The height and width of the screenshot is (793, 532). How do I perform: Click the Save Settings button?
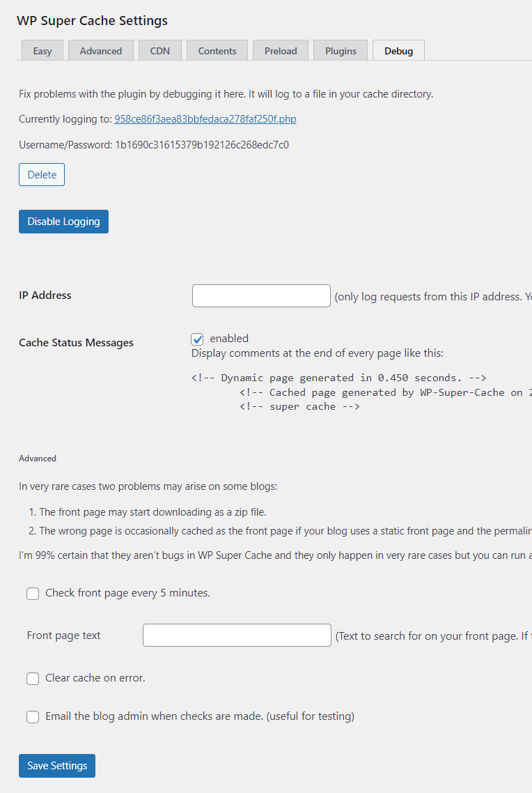pyautogui.click(x=57, y=766)
